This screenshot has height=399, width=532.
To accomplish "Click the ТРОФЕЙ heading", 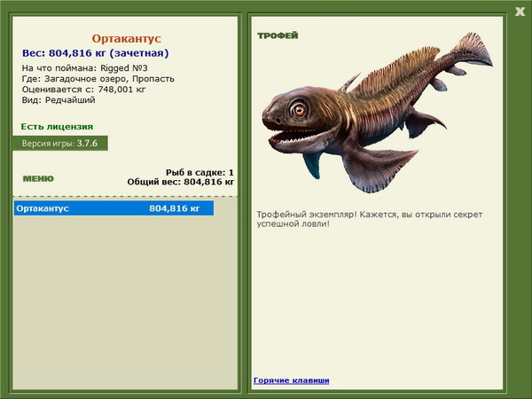I will 278,35.
